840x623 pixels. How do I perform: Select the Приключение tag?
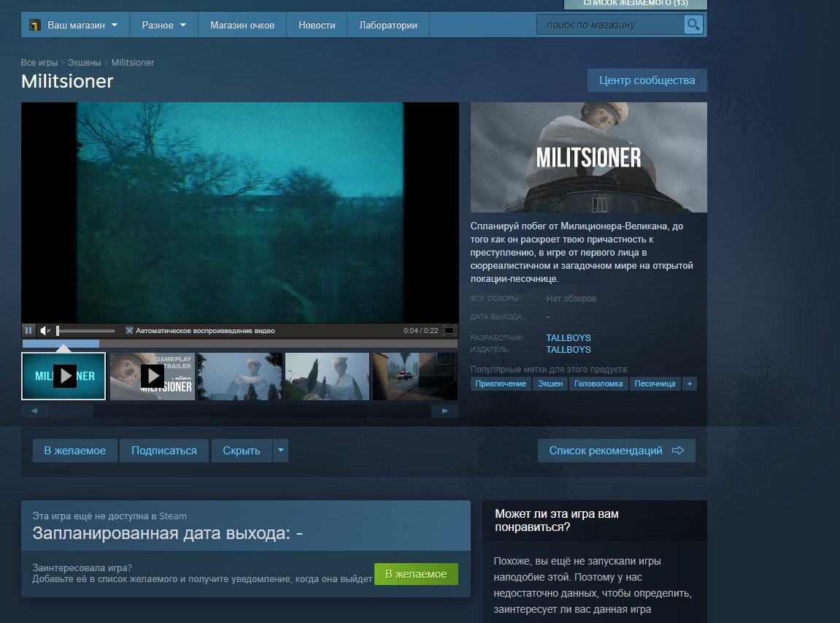(501, 383)
